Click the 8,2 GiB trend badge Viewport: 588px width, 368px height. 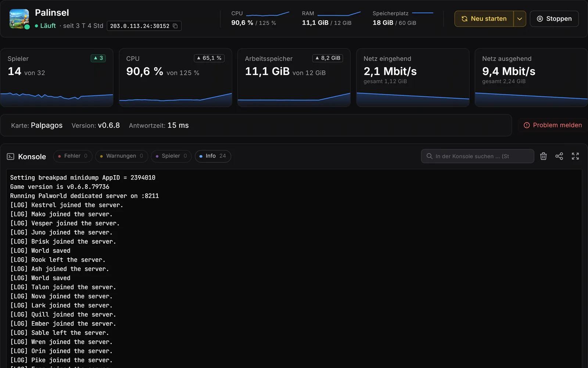pos(327,58)
